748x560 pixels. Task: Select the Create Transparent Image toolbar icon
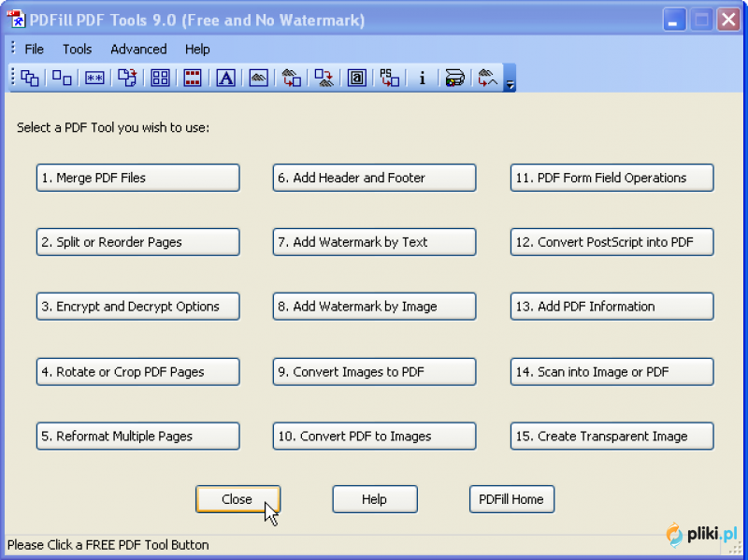click(x=487, y=78)
